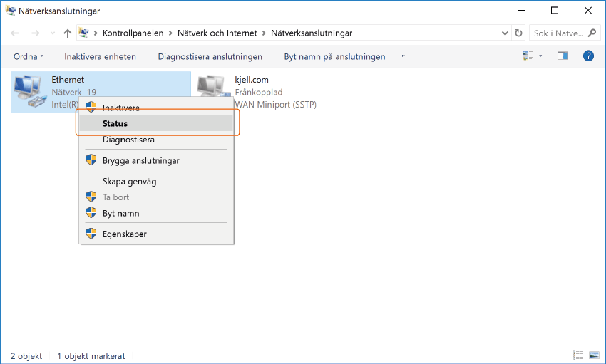Click the 2 objekt status bar text

click(26, 356)
